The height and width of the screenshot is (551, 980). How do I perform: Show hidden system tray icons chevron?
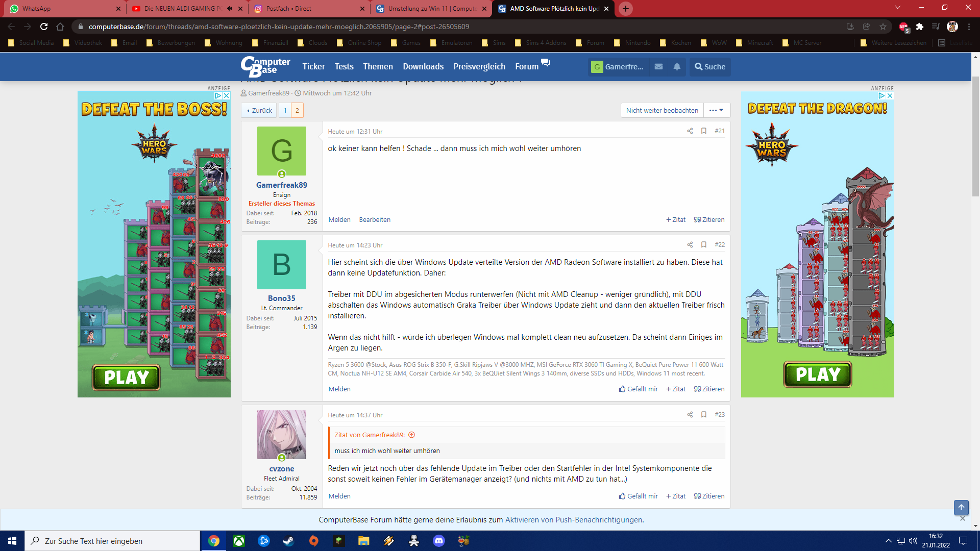(888, 541)
